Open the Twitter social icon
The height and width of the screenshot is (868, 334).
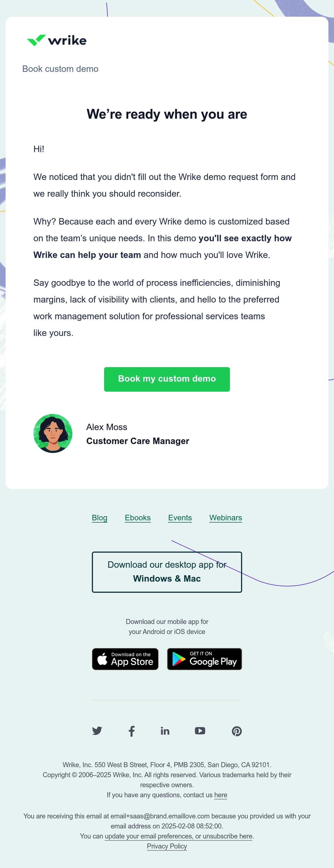pyautogui.click(x=97, y=731)
